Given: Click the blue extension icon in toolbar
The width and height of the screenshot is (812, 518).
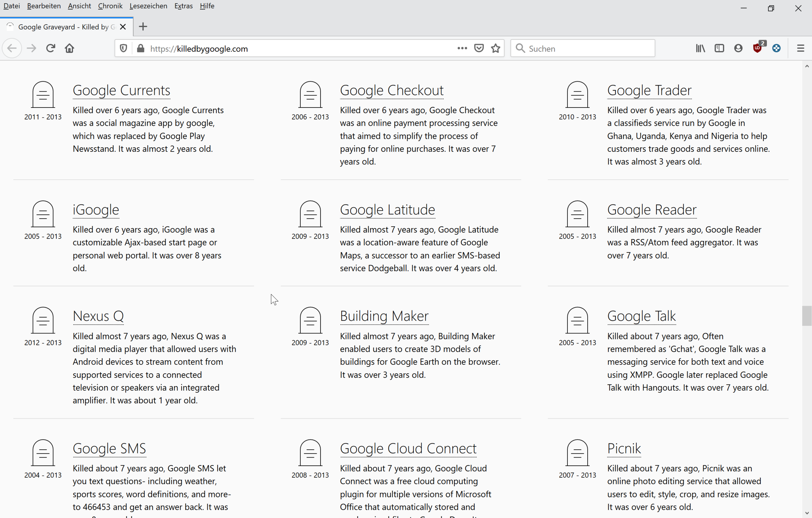Looking at the screenshot, I should pos(776,48).
